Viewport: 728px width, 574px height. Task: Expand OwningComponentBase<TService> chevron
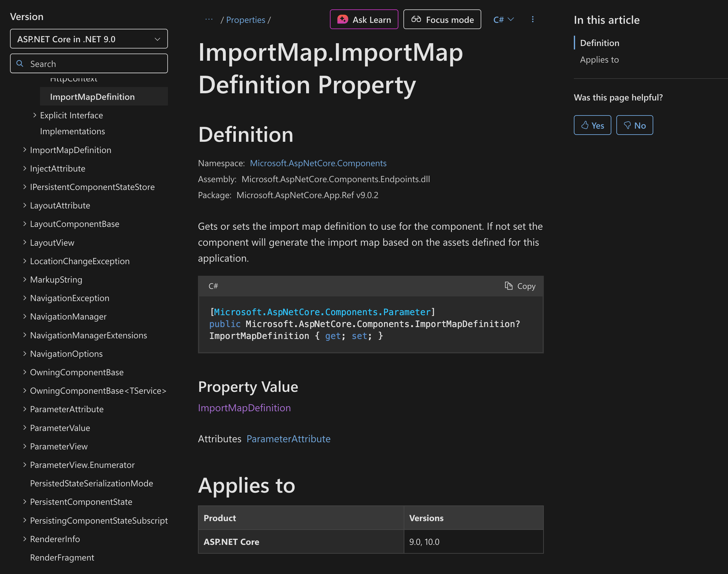pyautogui.click(x=25, y=391)
